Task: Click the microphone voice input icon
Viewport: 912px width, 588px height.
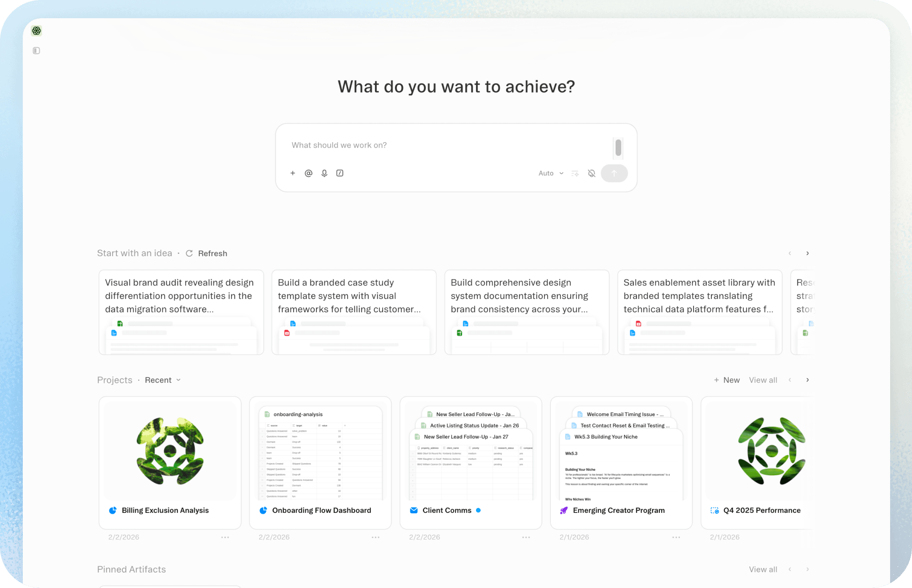Action: (324, 173)
